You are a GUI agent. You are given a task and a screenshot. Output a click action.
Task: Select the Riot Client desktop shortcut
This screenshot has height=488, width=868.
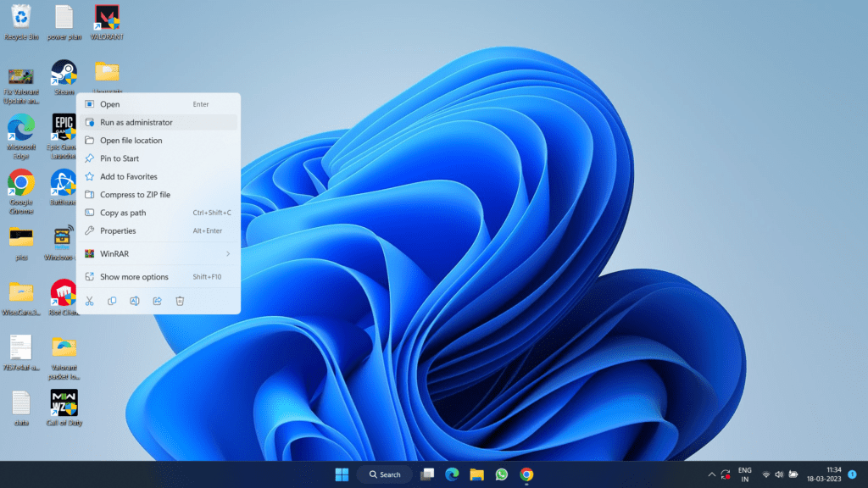(63, 297)
